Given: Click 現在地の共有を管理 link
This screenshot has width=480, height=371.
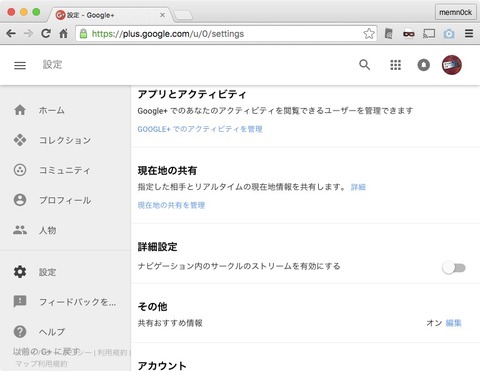Looking at the screenshot, I should point(171,205).
